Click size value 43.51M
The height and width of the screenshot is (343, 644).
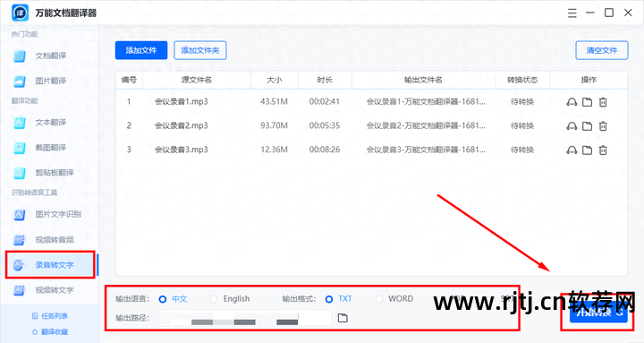click(274, 101)
